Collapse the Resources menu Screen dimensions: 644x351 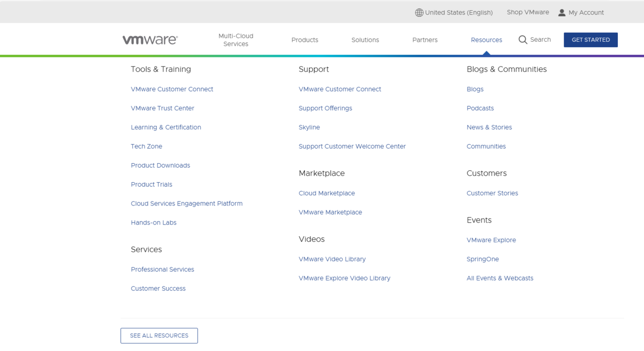pyautogui.click(x=486, y=40)
